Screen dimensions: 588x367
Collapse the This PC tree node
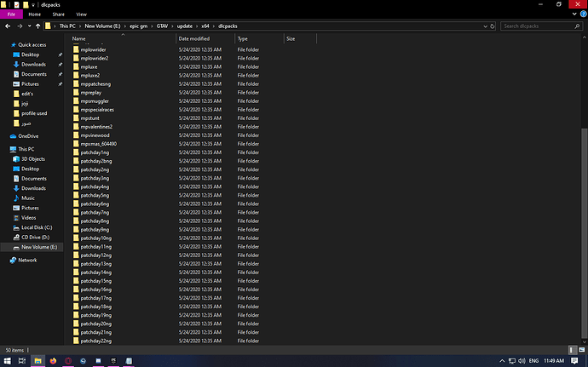click(4, 149)
